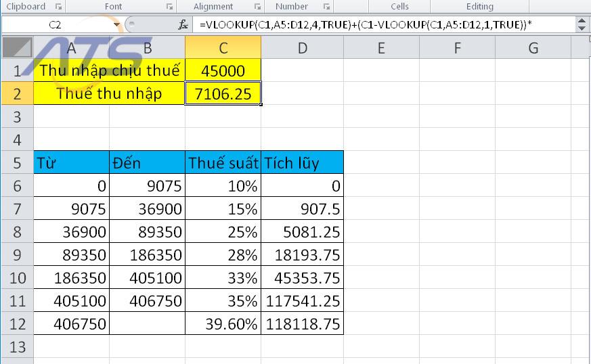This screenshot has width=591, height=364.
Task: Expand the formula bar
Action: tap(582, 25)
